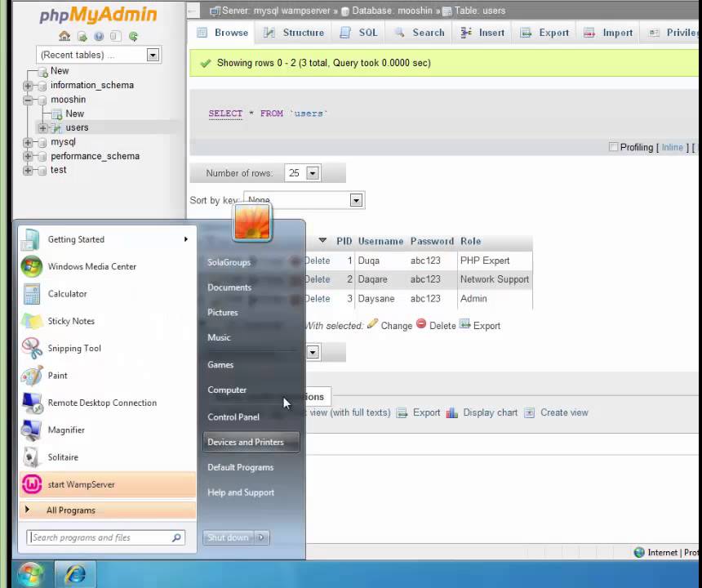Screen dimensions: 702x588
Task: Collapse the mooshin database node
Action: point(28,100)
